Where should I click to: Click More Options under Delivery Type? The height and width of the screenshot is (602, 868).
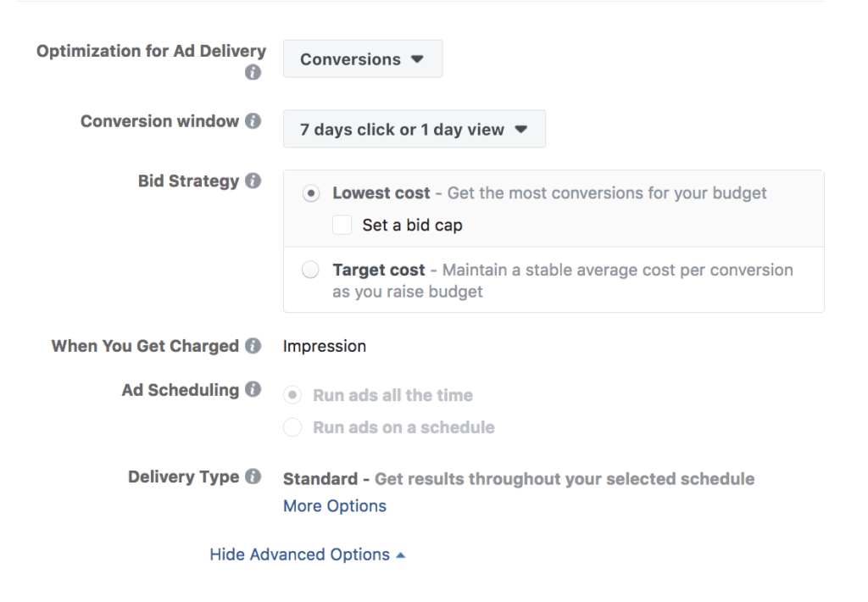pos(334,506)
